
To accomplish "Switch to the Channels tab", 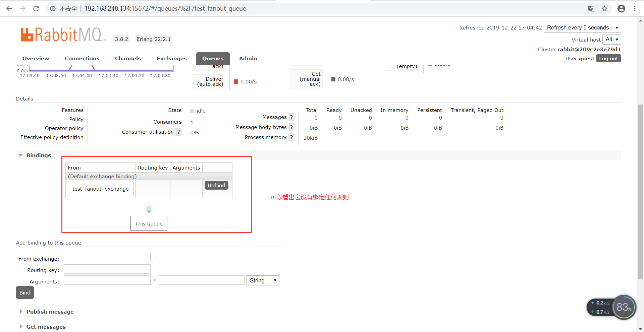I will [x=128, y=58].
